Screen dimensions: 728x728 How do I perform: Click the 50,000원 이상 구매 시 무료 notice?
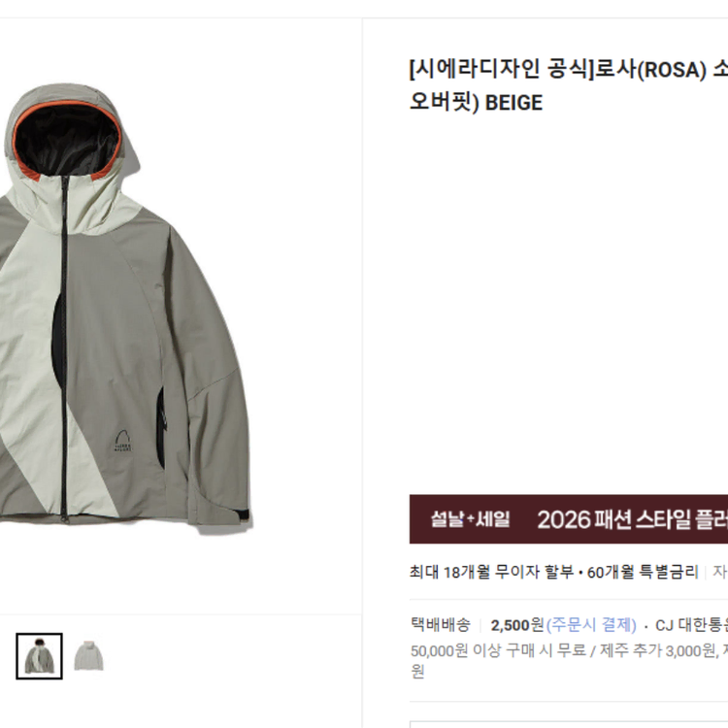pyautogui.click(x=498, y=650)
